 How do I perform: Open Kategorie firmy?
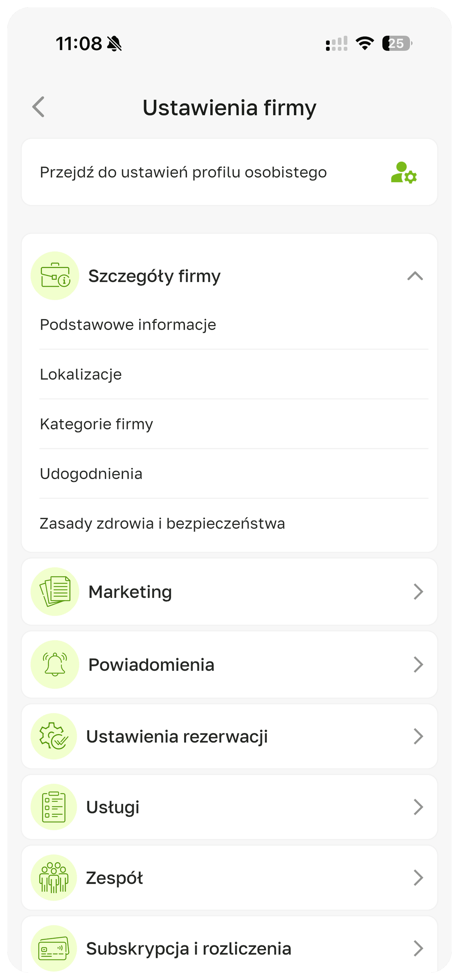96,424
